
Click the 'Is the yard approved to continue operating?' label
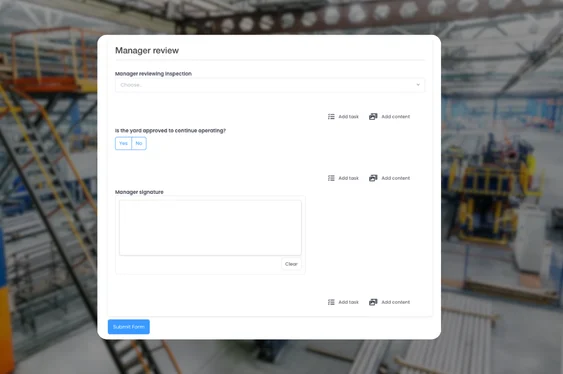tap(170, 131)
